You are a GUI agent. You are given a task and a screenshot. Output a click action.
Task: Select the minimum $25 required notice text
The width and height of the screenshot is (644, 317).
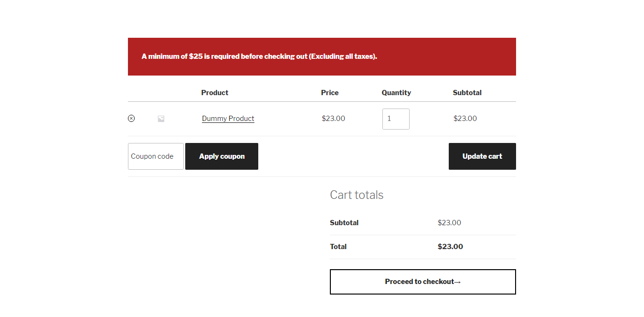259,56
